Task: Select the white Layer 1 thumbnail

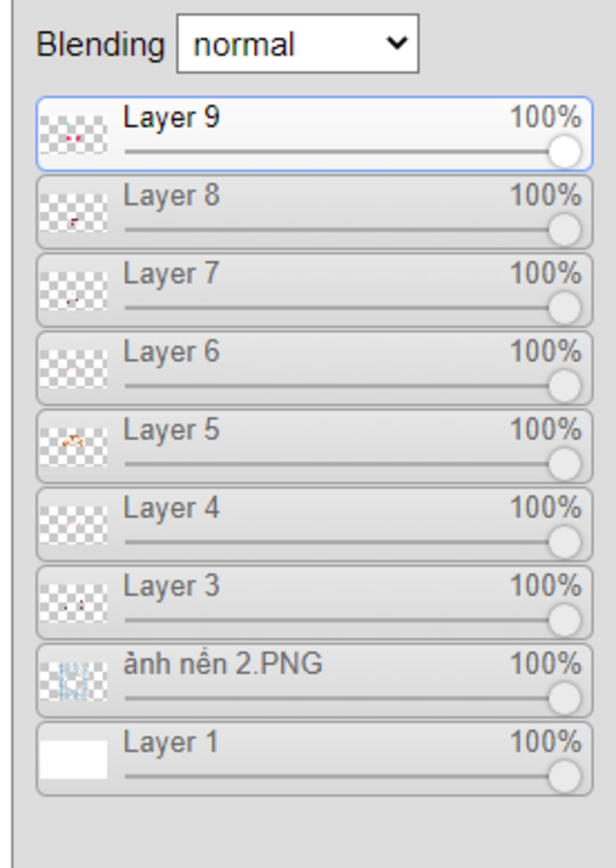Action: point(73,760)
